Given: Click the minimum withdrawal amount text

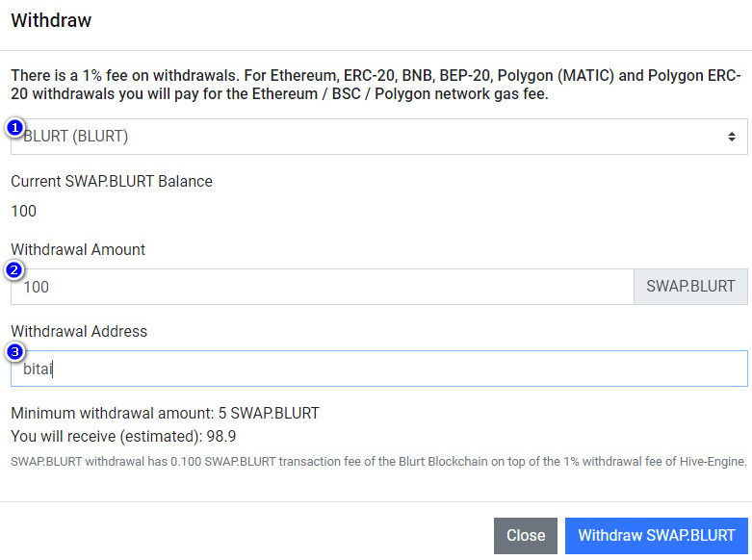Looking at the screenshot, I should [165, 414].
